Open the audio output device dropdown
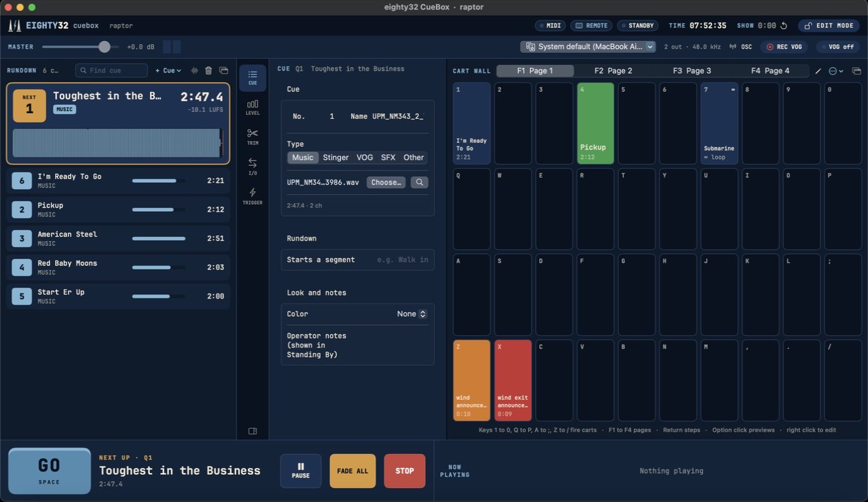Viewport: 868px width, 502px height. 588,47
